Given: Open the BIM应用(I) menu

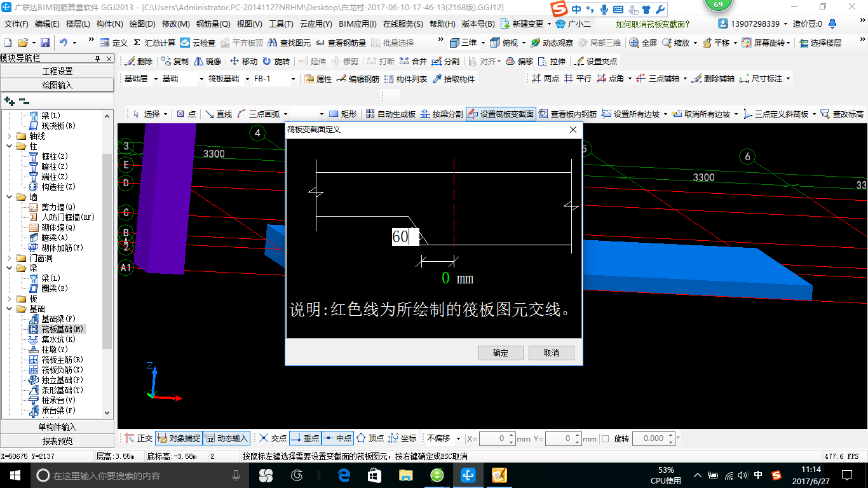Looking at the screenshot, I should click(358, 24).
